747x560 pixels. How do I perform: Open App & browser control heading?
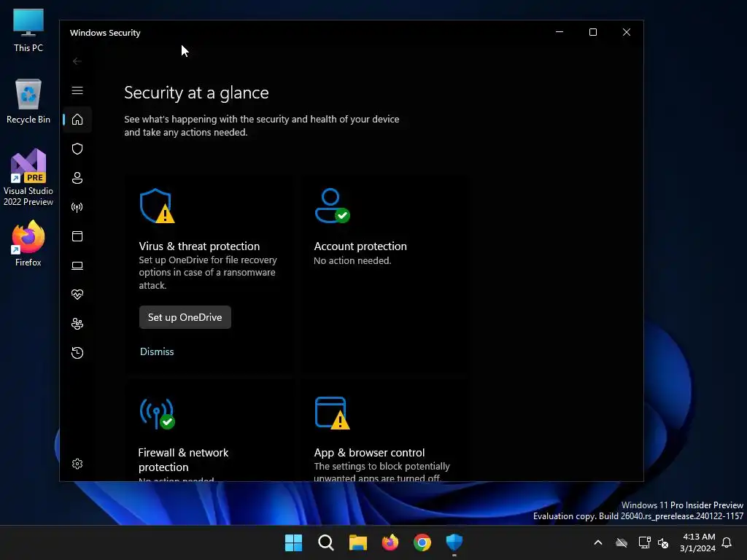(369, 452)
